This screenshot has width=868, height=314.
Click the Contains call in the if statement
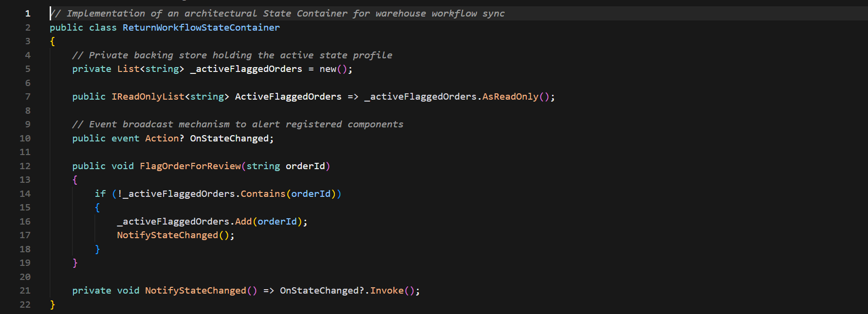263,194
